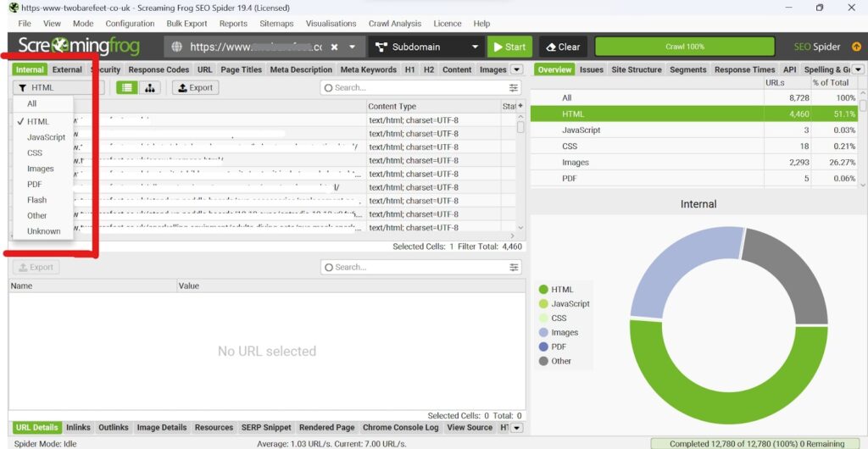Viewport: 868px width, 449px height.
Task: Click the orange upgrade arrow icon
Action: pos(856,47)
